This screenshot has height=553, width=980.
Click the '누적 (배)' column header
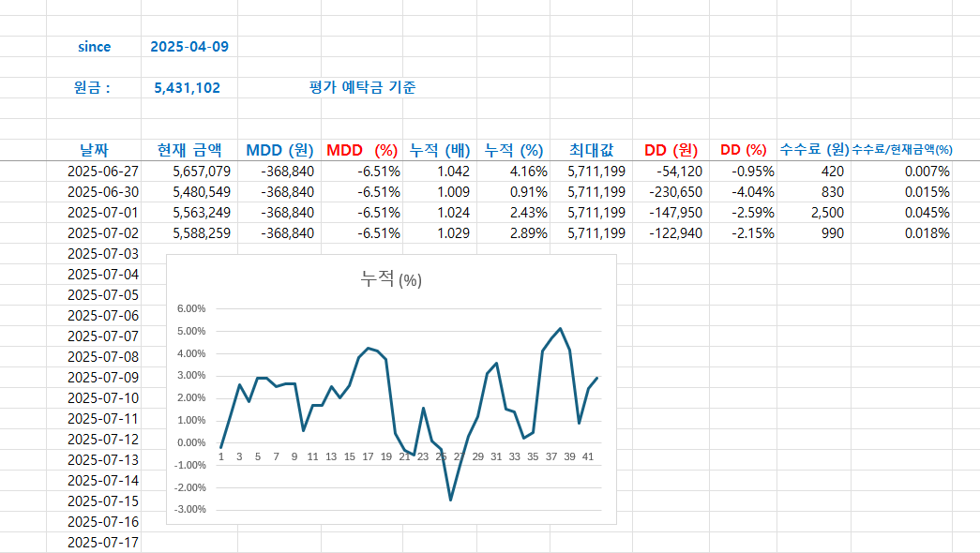(x=440, y=150)
